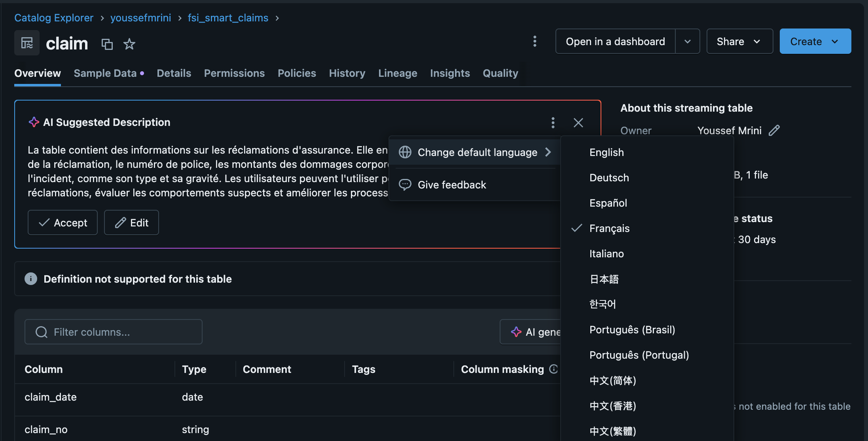The width and height of the screenshot is (868, 441).
Task: Open the Create dropdown menu
Action: click(815, 42)
